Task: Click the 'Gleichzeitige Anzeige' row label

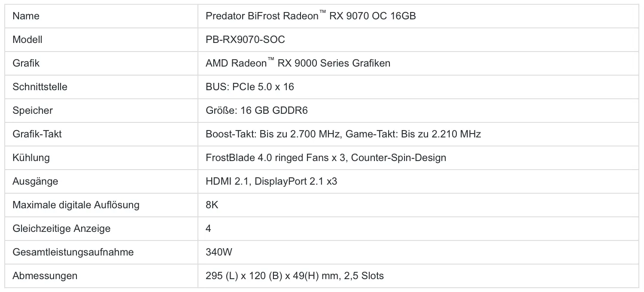Action: [x=61, y=229]
